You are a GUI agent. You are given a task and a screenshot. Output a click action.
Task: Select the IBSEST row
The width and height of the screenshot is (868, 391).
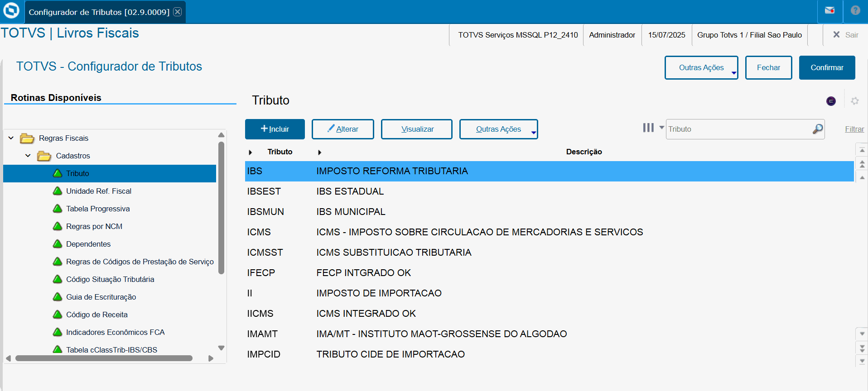(x=549, y=191)
